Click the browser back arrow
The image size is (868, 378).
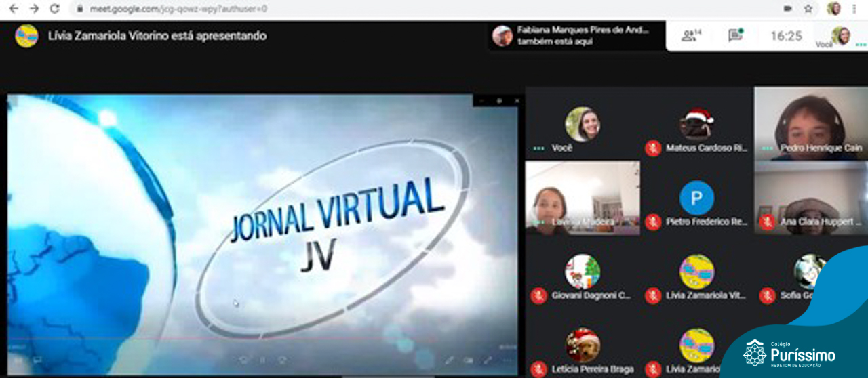(14, 9)
